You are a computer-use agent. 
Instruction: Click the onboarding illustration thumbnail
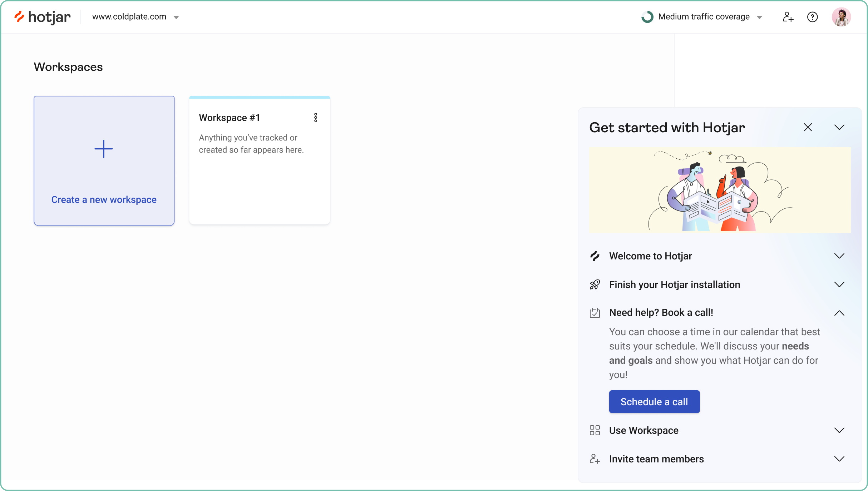click(720, 190)
